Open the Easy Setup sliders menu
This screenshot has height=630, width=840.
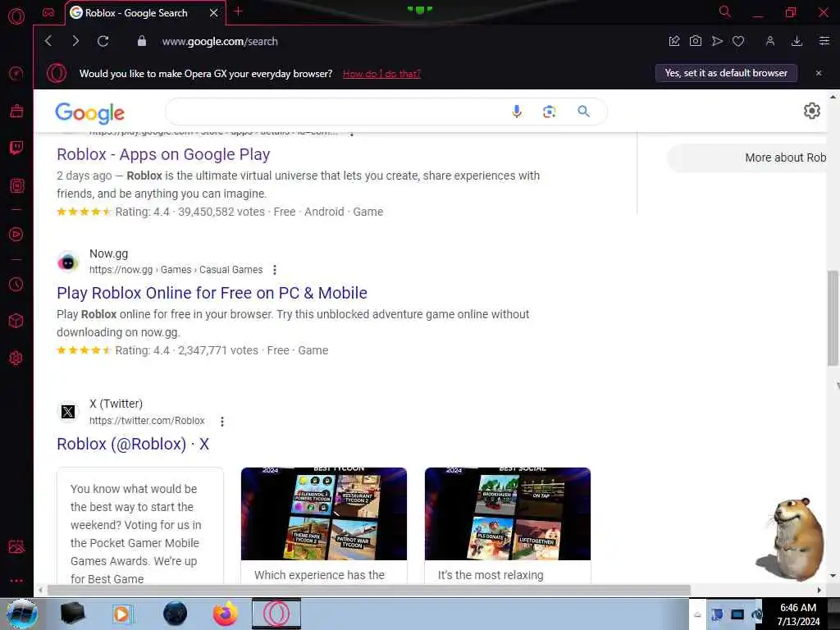(824, 41)
